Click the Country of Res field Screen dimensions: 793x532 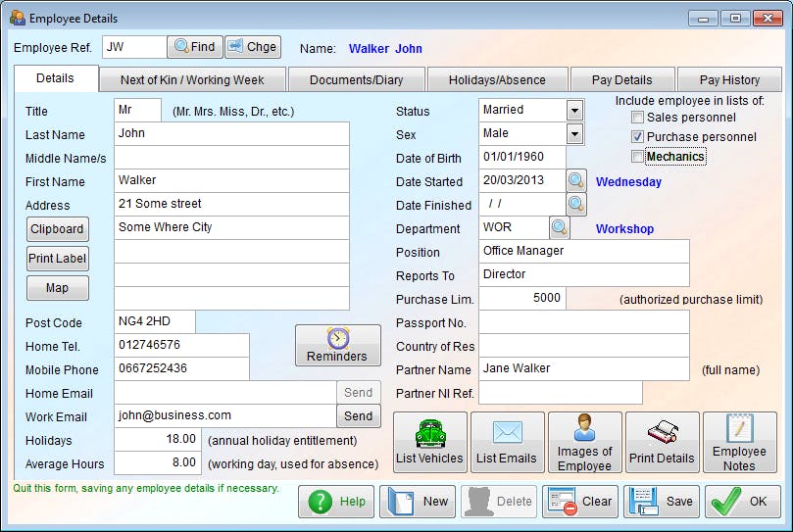pyautogui.click(x=584, y=345)
